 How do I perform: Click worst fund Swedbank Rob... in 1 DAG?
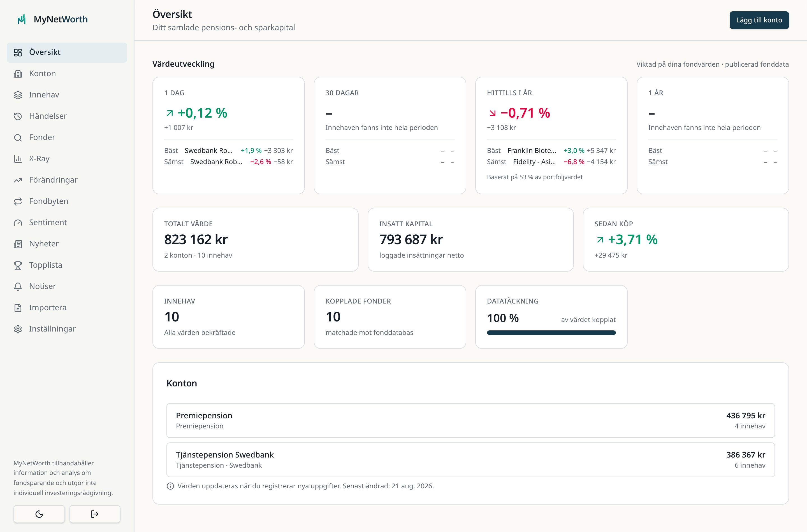216,162
